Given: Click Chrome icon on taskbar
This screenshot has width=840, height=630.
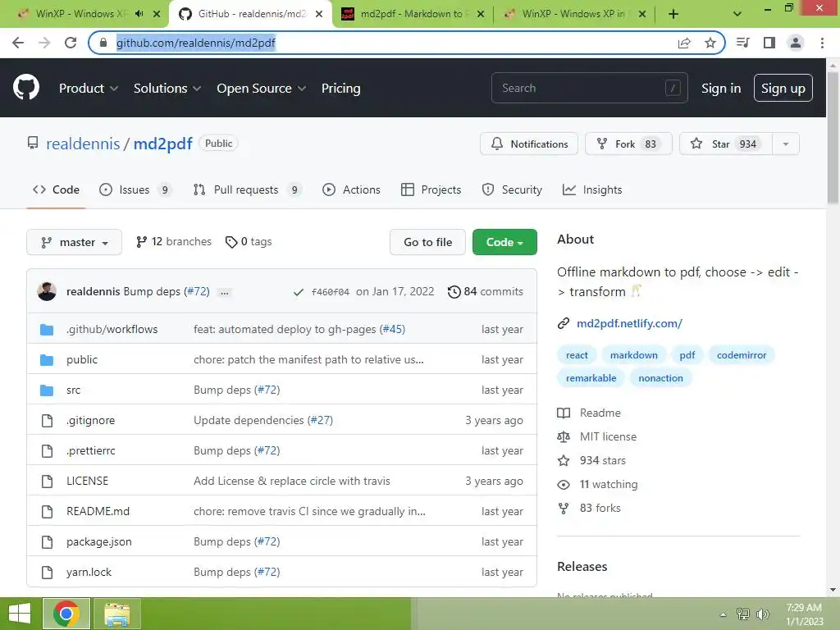Looking at the screenshot, I should (66, 614).
